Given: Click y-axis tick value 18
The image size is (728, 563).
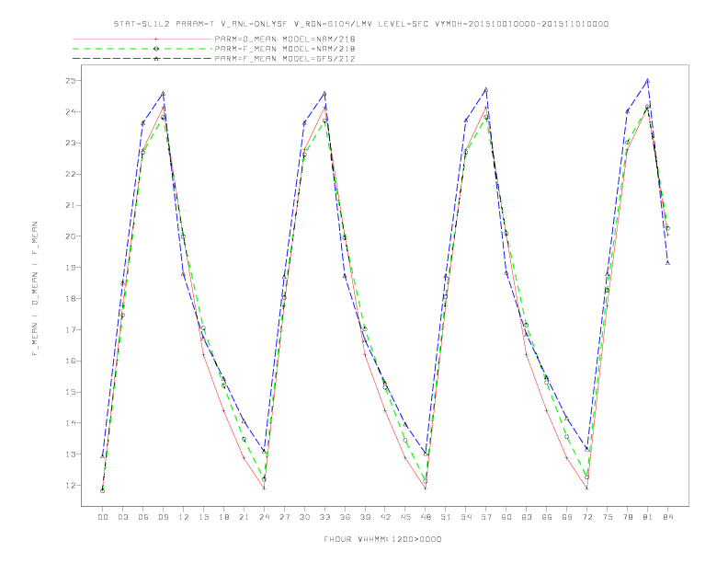Looking at the screenshot, I should pos(71,299).
